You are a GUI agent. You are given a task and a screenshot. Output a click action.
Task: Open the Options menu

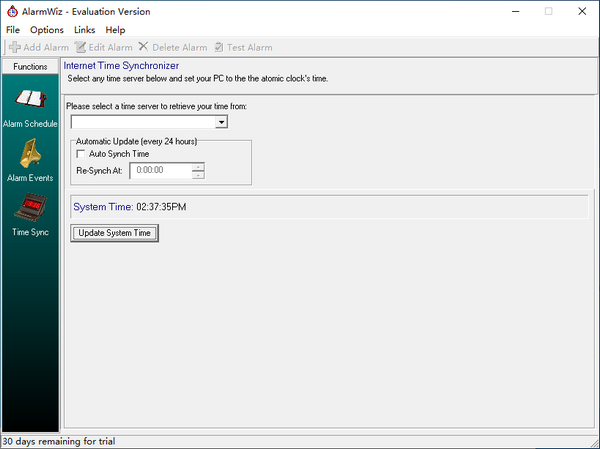point(47,30)
